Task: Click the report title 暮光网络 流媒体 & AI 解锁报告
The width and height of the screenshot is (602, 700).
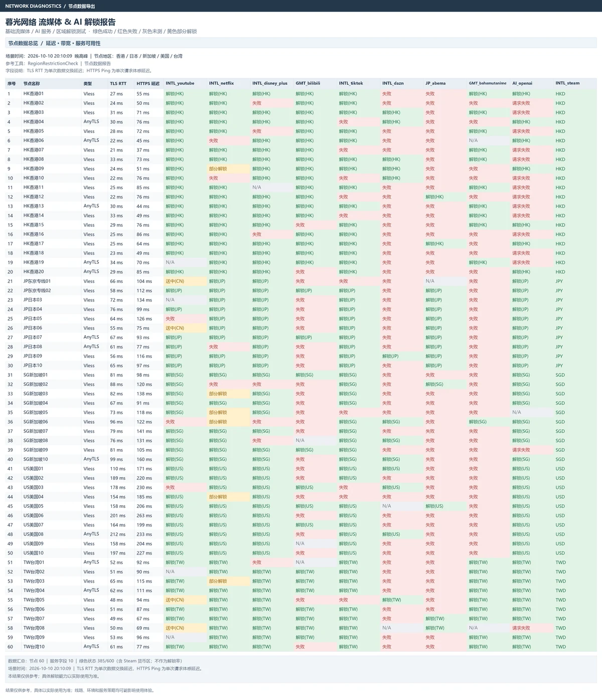Action: click(x=60, y=22)
